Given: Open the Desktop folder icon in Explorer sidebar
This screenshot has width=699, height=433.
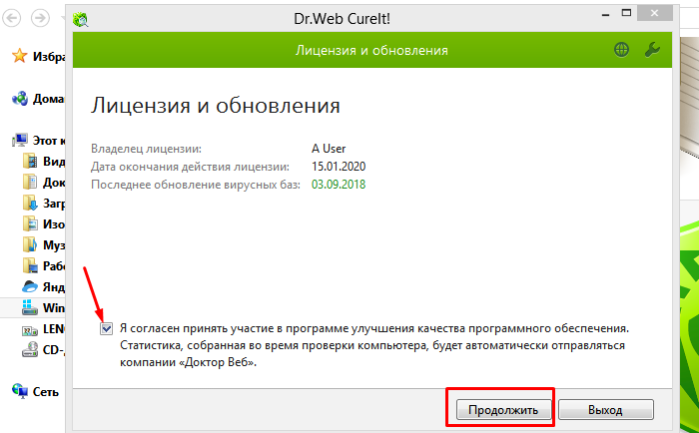Looking at the screenshot, I should tap(30, 266).
